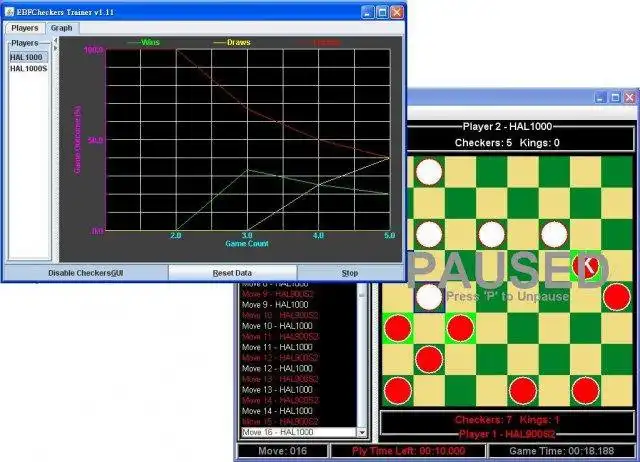
Task: Close the EBFCheckers Trainer window
Action: (x=397, y=12)
